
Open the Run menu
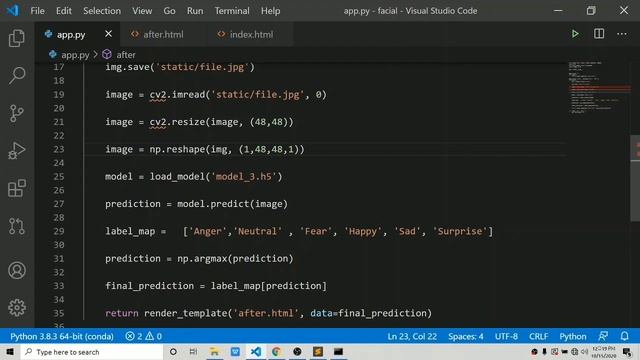[195, 11]
